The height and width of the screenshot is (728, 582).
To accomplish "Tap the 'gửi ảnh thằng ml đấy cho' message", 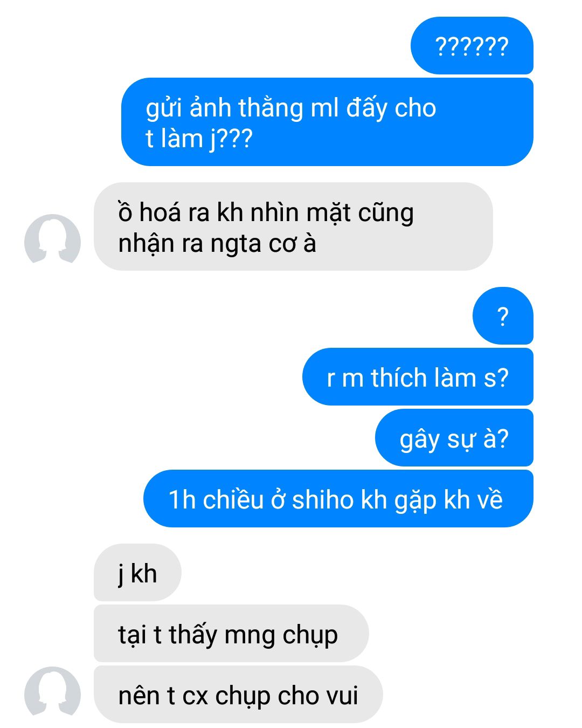I will [327, 122].
